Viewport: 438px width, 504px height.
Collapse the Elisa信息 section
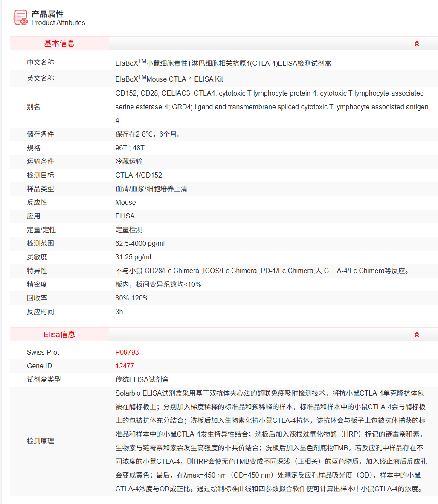[x=416, y=334]
